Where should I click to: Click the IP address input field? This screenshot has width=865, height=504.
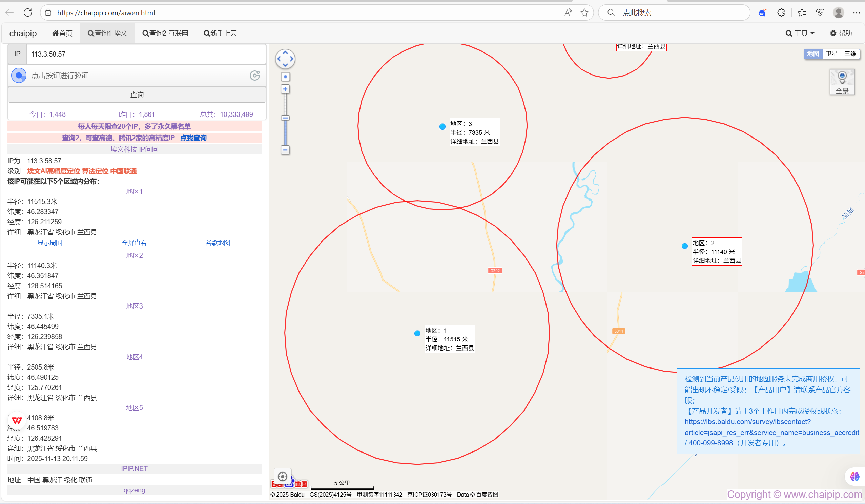[x=146, y=54]
